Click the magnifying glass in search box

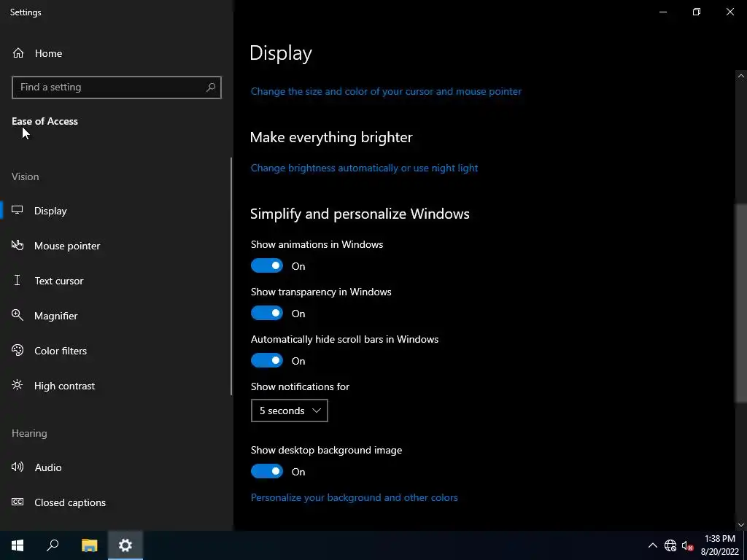click(x=211, y=87)
